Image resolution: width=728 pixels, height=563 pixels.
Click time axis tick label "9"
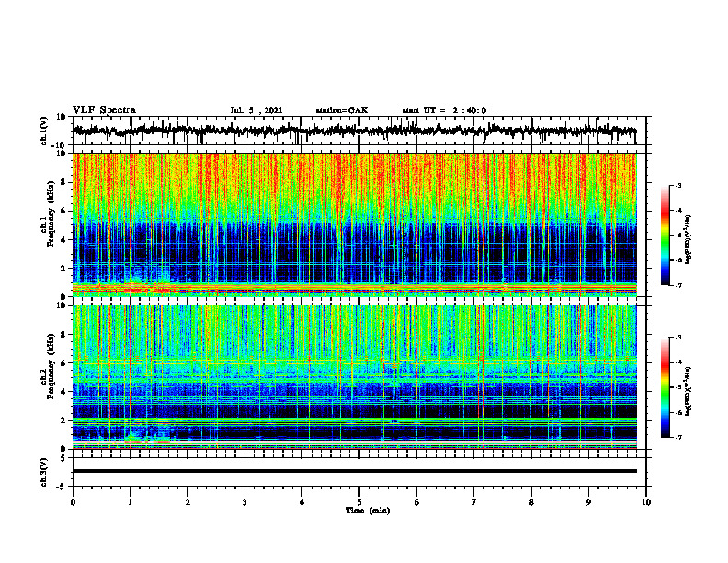588,502
